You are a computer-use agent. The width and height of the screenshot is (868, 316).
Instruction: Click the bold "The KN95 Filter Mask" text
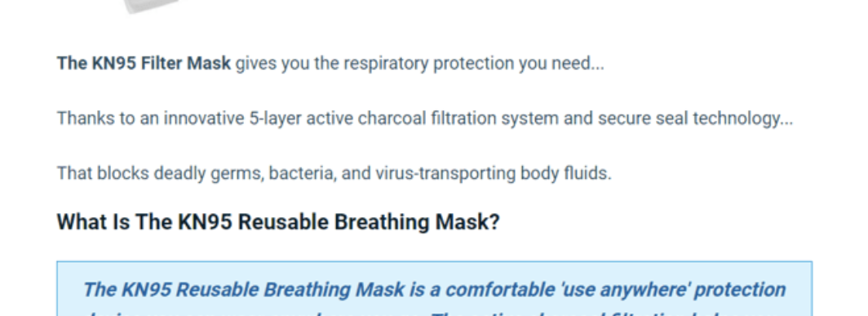pos(144,64)
